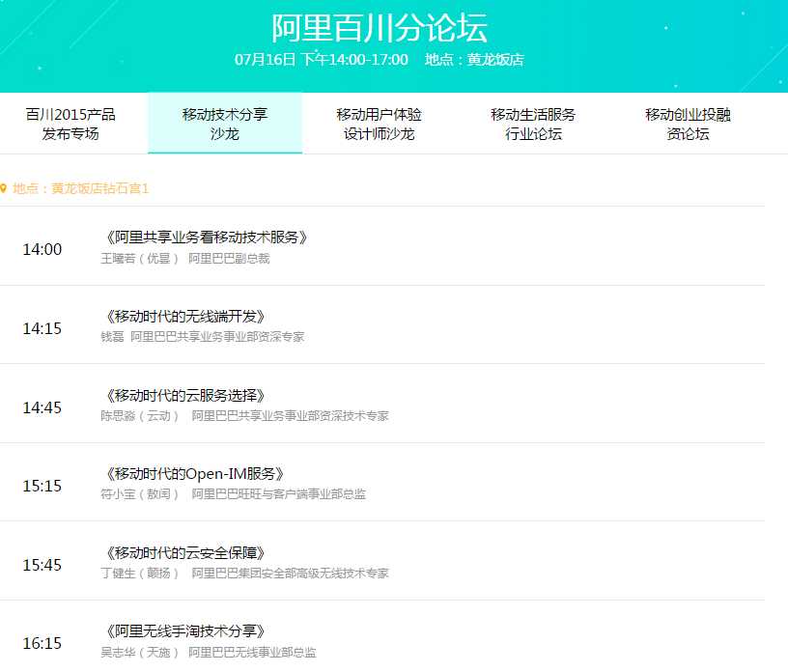Switch to 移动创业投融资论坛 tab

click(688, 124)
